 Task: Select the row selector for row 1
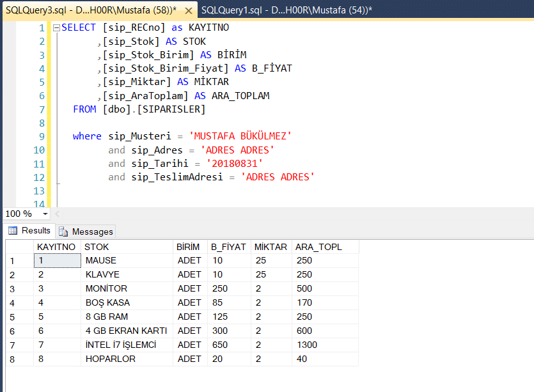13,260
